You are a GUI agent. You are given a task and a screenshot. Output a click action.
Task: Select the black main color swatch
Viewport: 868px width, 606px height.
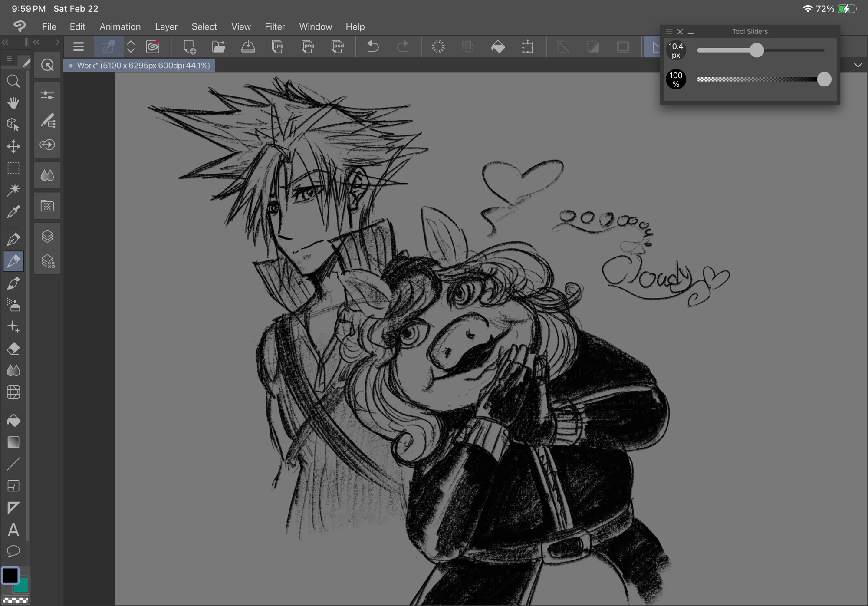click(x=10, y=576)
